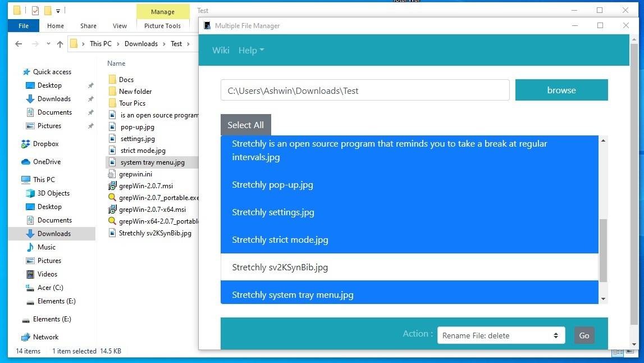Click the Music note icon
644x363 pixels.
tap(30, 247)
